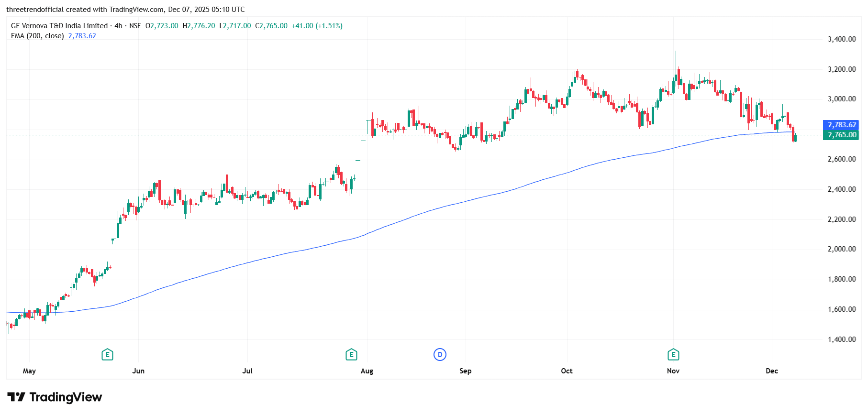Select the earnings E marker at November
Screen dimensions: 868x415
[x=673, y=355]
